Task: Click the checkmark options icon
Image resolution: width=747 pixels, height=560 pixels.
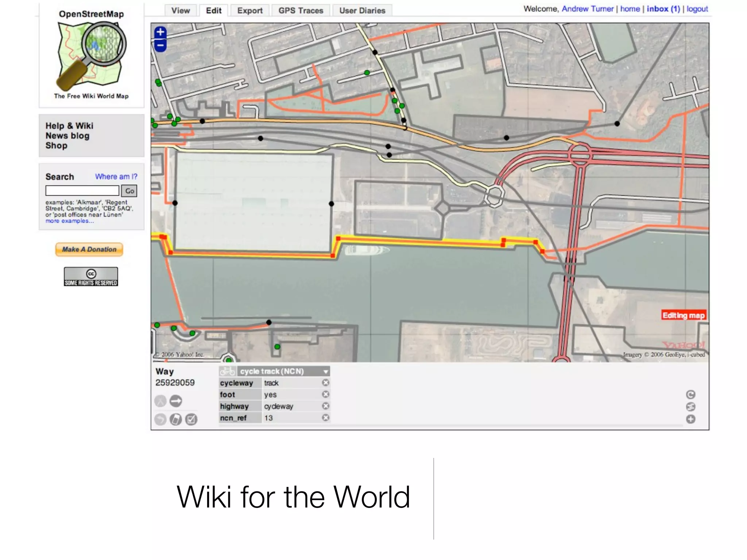Action: pyautogui.click(x=191, y=420)
